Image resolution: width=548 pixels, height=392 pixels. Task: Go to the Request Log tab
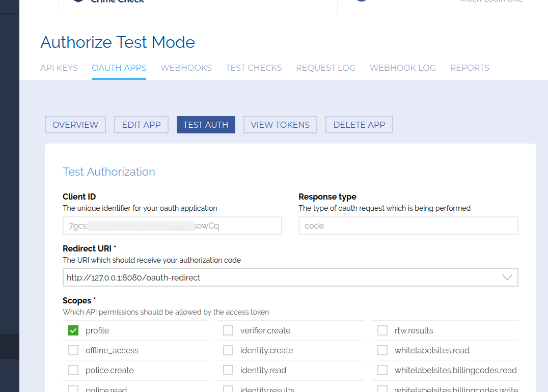(325, 68)
